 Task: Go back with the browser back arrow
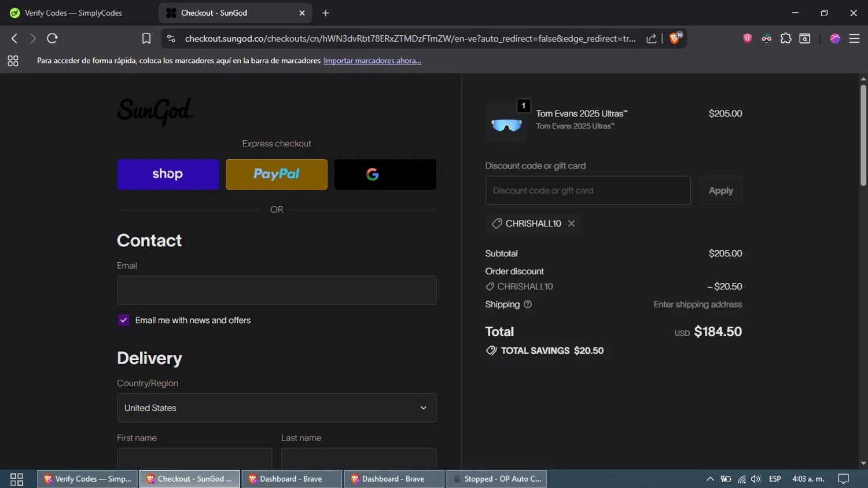click(14, 38)
